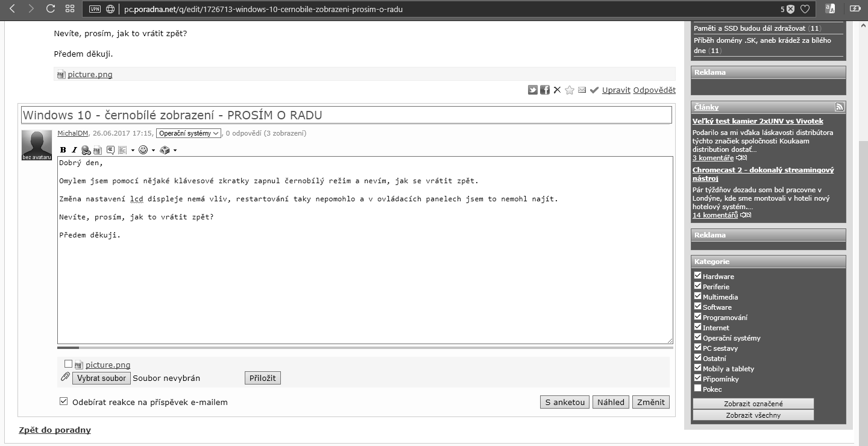The width and height of the screenshot is (868, 446).
Task: Mark the post as favorite with star
Action: (x=570, y=90)
